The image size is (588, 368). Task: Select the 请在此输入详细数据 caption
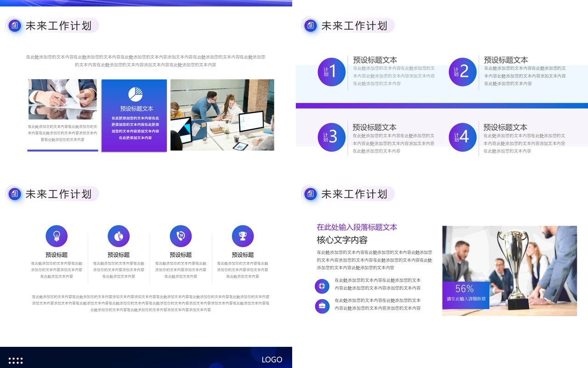[466, 299]
